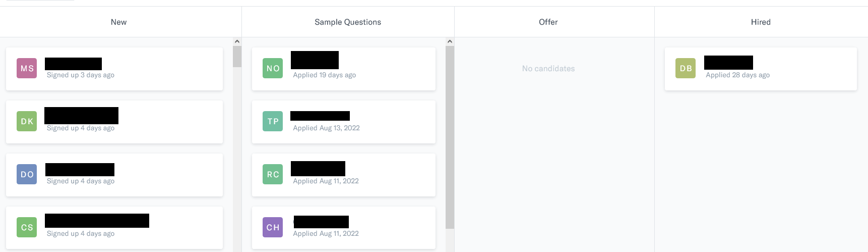Click the DK candidate avatar badge
Screen dimensions: 868x252
click(x=27, y=121)
